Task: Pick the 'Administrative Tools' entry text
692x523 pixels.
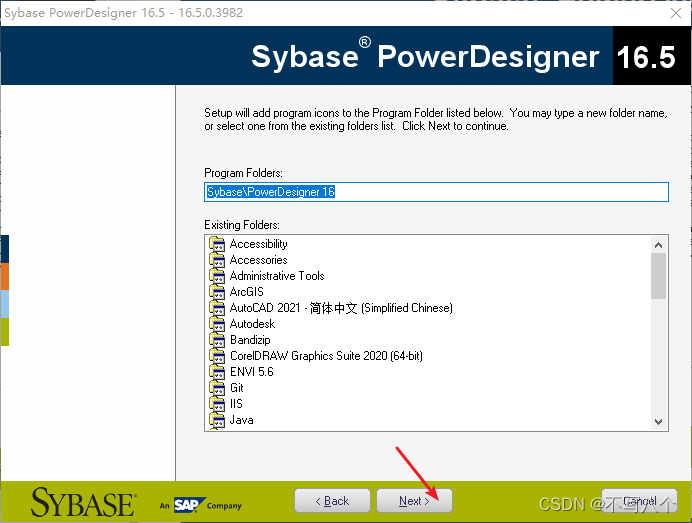Action: click(277, 276)
